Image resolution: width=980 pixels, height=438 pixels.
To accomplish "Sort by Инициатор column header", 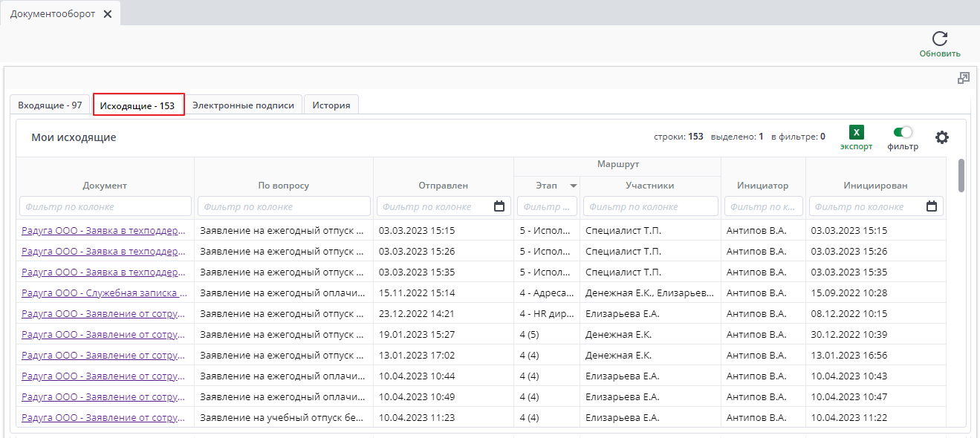I will tap(763, 186).
